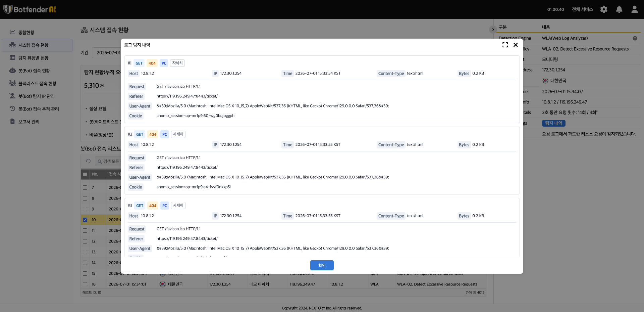Expand the log detection dialog to fullscreen
The height and width of the screenshot is (312, 644).
pyautogui.click(x=505, y=45)
